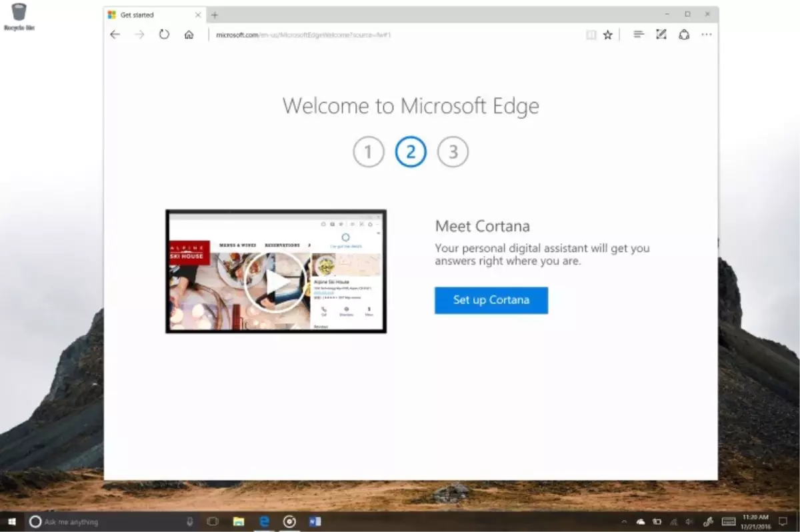Add this page to favorites
This screenshot has height=532, width=800.
pos(607,35)
